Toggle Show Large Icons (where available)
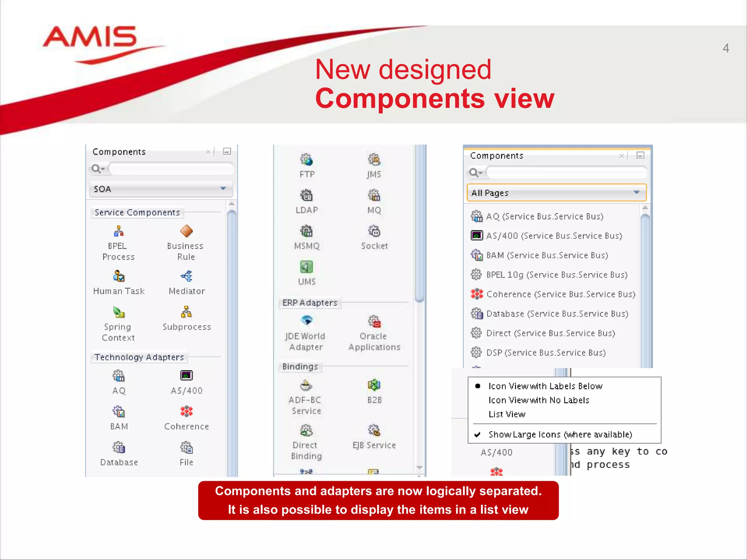Screen dimensions: 747x560 [560, 435]
